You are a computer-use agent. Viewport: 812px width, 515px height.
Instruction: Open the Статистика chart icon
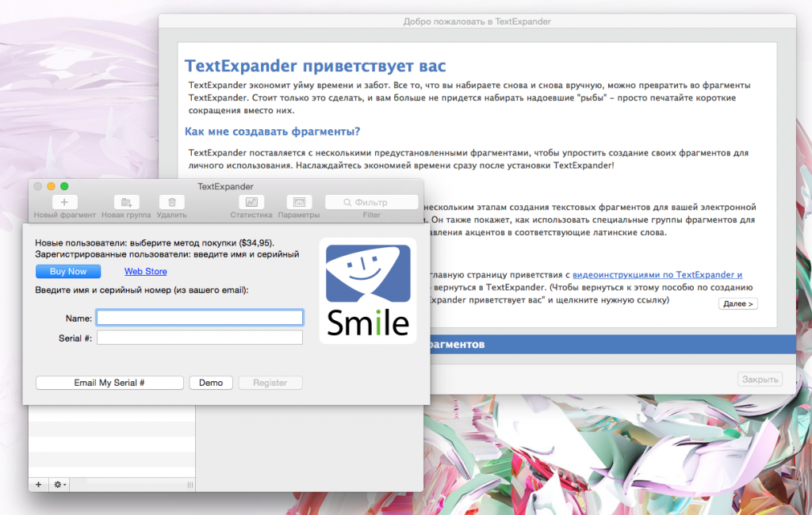pyautogui.click(x=251, y=202)
